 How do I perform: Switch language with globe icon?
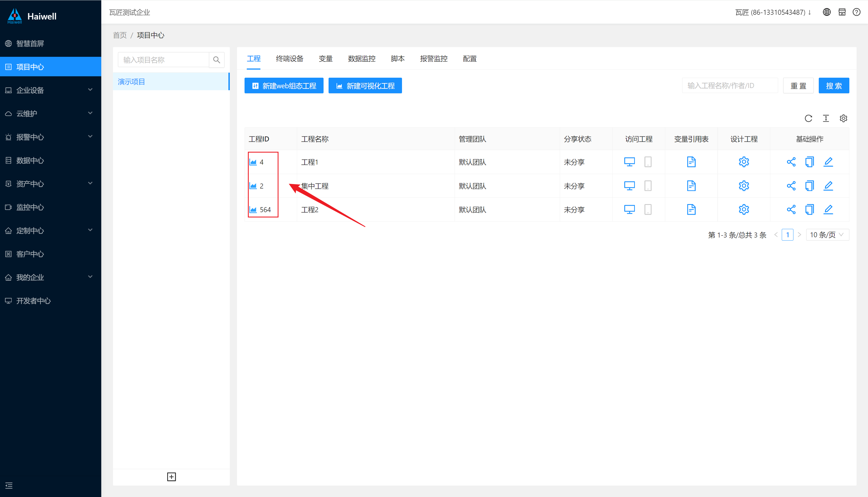click(x=827, y=12)
